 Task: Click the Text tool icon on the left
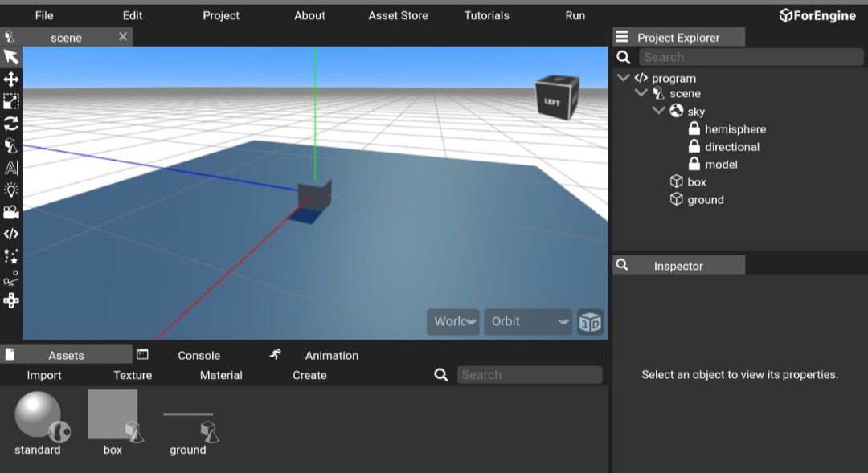click(x=11, y=167)
